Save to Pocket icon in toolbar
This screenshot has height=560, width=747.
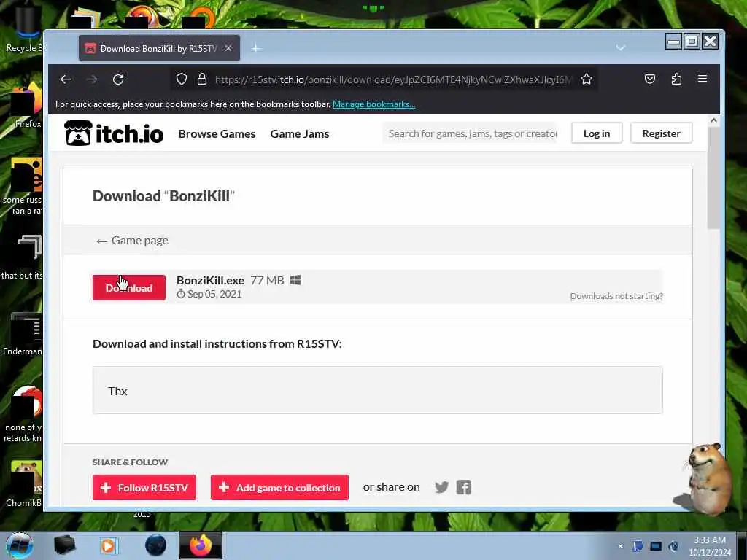tap(650, 79)
